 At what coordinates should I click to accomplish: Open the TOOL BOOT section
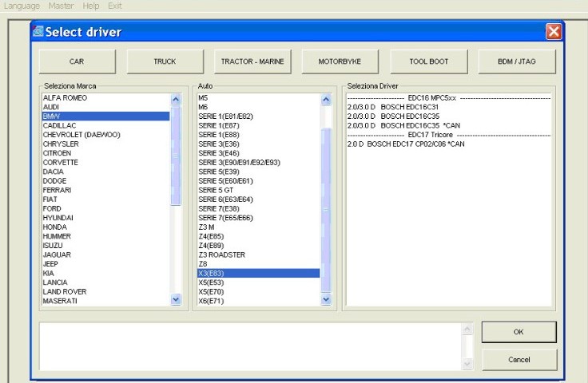(429, 61)
